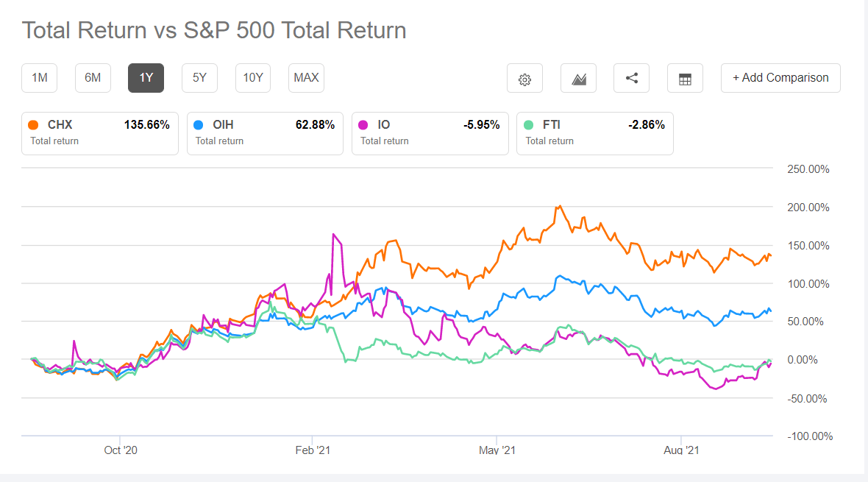
Task: Share the chart
Action: (x=631, y=77)
